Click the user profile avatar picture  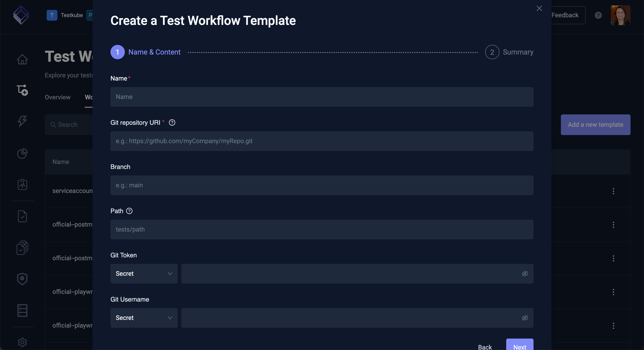click(621, 15)
